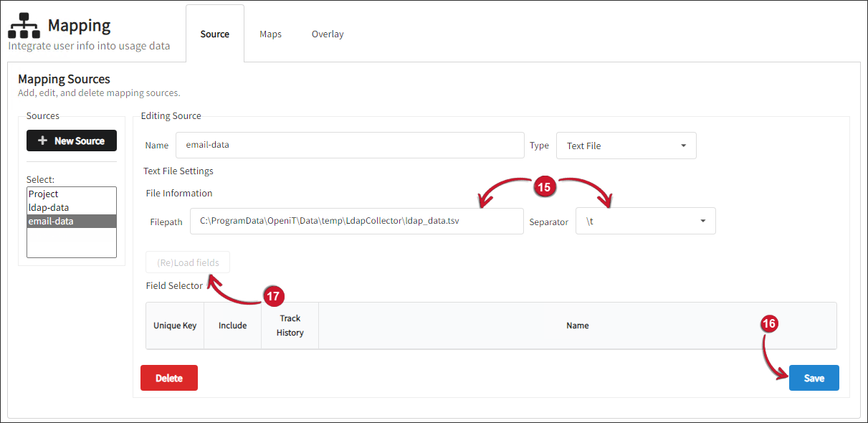Select the Source tab
Screen dimensions: 868x423
pos(215,33)
